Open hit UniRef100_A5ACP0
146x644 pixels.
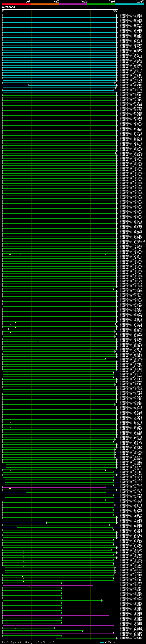pos(131,17)
